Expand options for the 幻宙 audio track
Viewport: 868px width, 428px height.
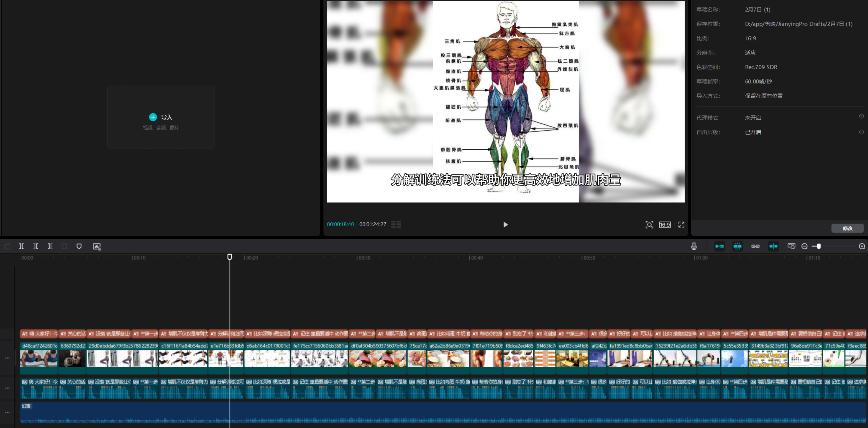[x=7, y=412]
